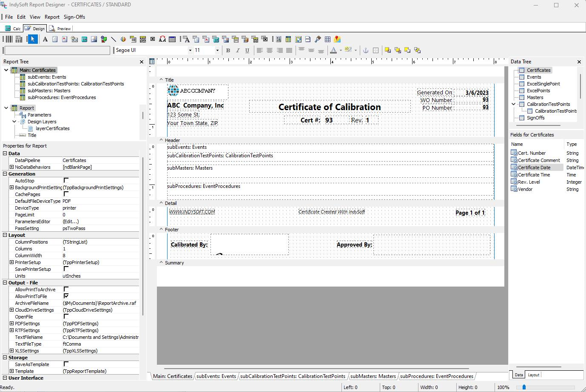This screenshot has width=586, height=392.
Task: Enable the AutoStop checkbox
Action: [x=66, y=181]
